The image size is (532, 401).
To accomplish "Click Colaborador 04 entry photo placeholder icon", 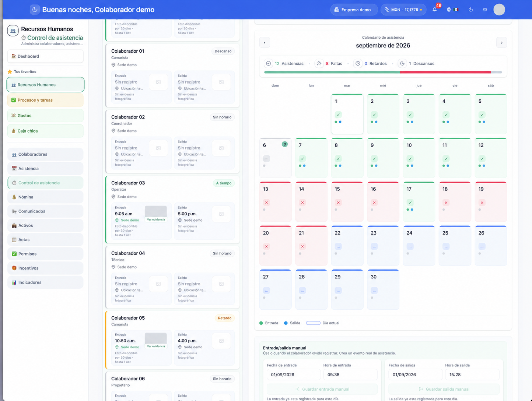I will (x=158, y=284).
